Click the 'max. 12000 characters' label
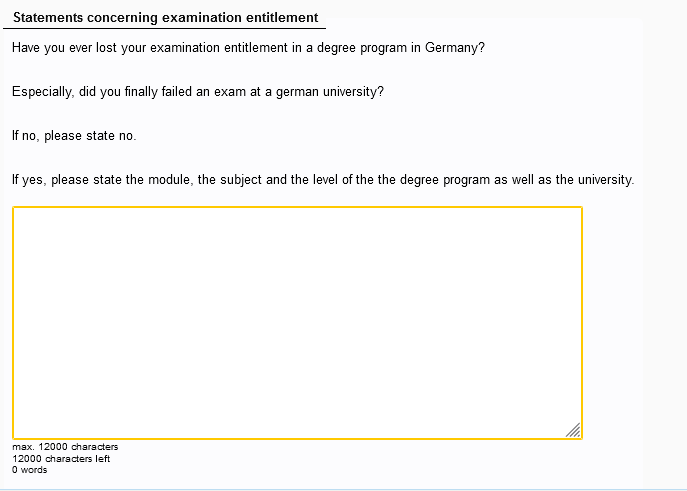This screenshot has width=687, height=491. pos(65,447)
